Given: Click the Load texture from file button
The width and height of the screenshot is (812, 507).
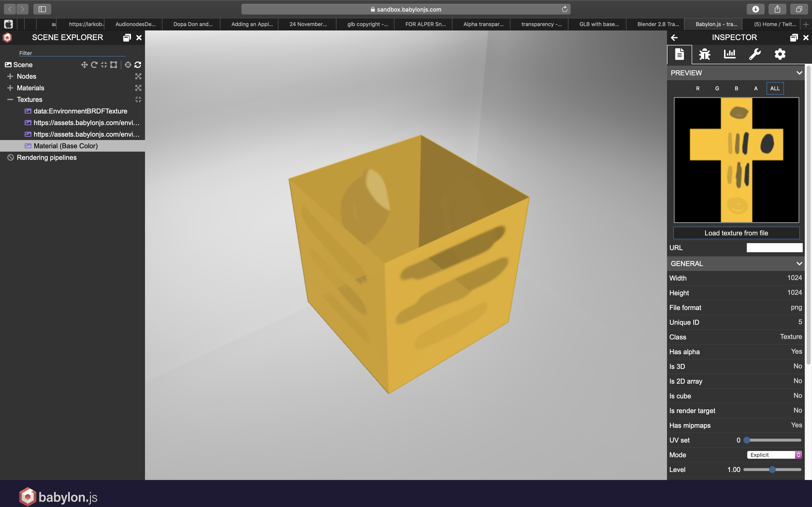Looking at the screenshot, I should point(735,233).
